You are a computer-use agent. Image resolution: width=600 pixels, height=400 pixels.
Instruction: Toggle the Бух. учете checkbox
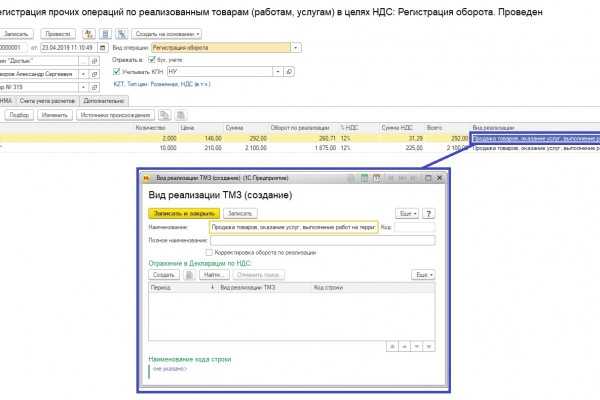[152, 59]
